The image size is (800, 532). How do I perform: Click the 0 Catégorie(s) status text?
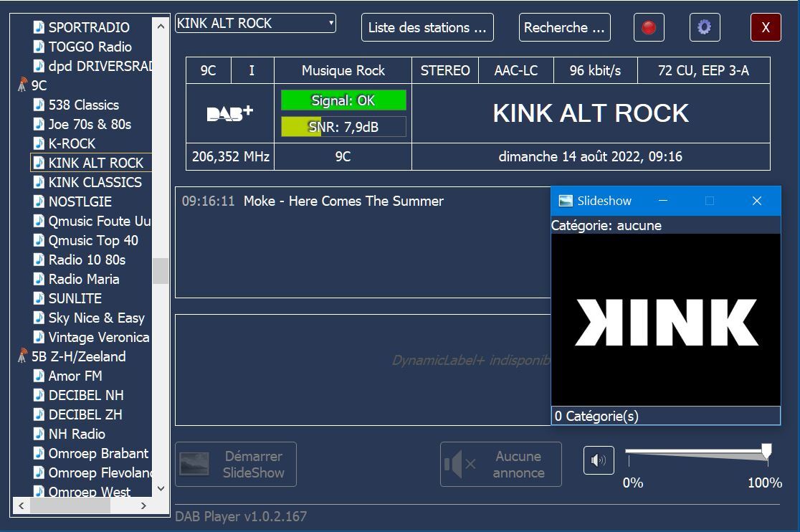pyautogui.click(x=596, y=416)
